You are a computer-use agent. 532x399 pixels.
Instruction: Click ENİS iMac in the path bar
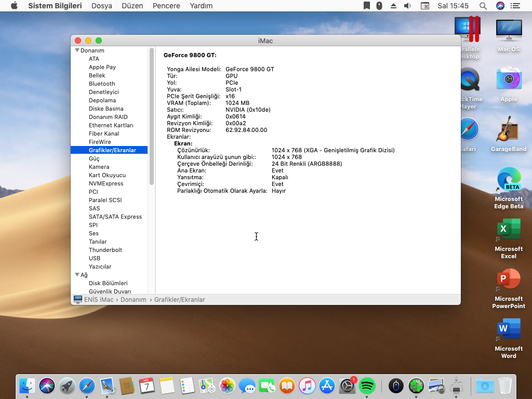click(99, 300)
